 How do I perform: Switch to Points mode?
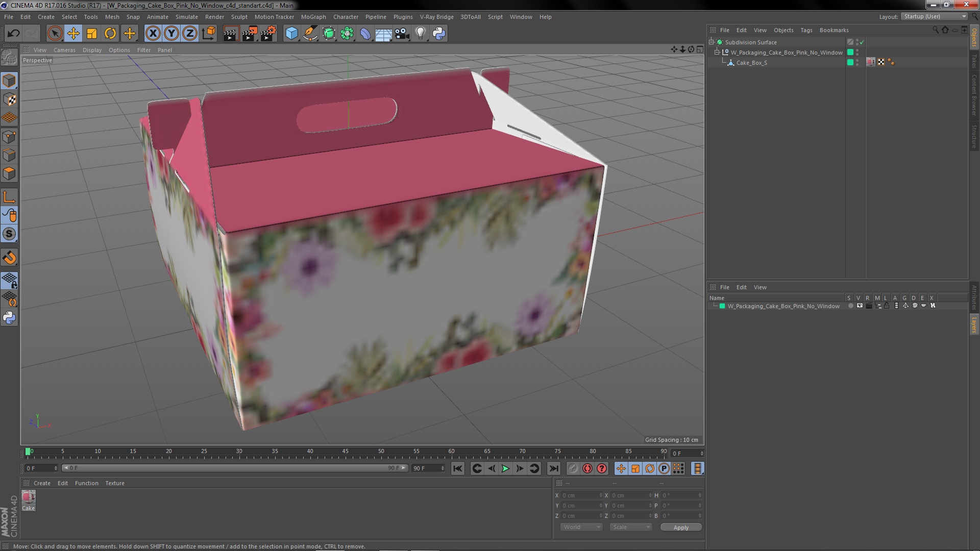pyautogui.click(x=9, y=137)
